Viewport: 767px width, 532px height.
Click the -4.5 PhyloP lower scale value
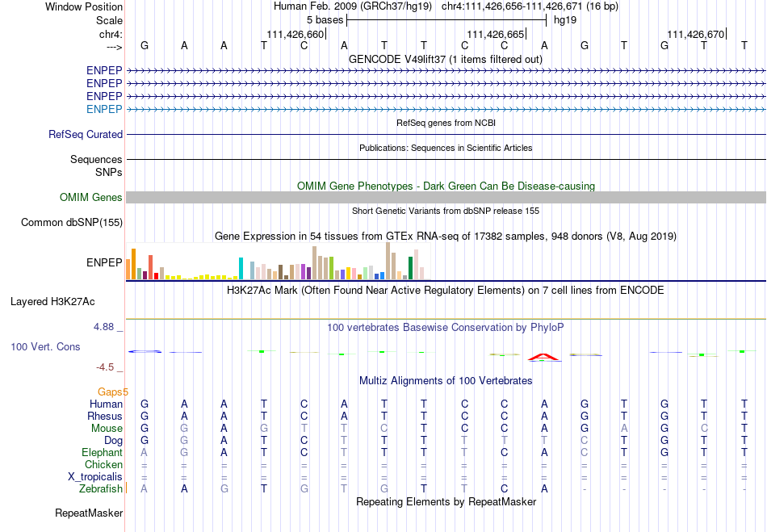click(x=105, y=367)
